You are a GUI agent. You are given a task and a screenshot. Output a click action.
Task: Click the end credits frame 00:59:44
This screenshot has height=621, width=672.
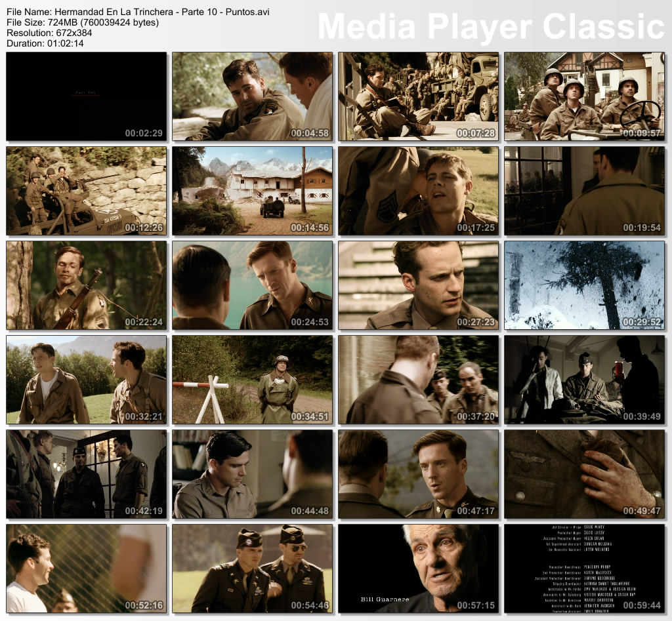(584, 569)
